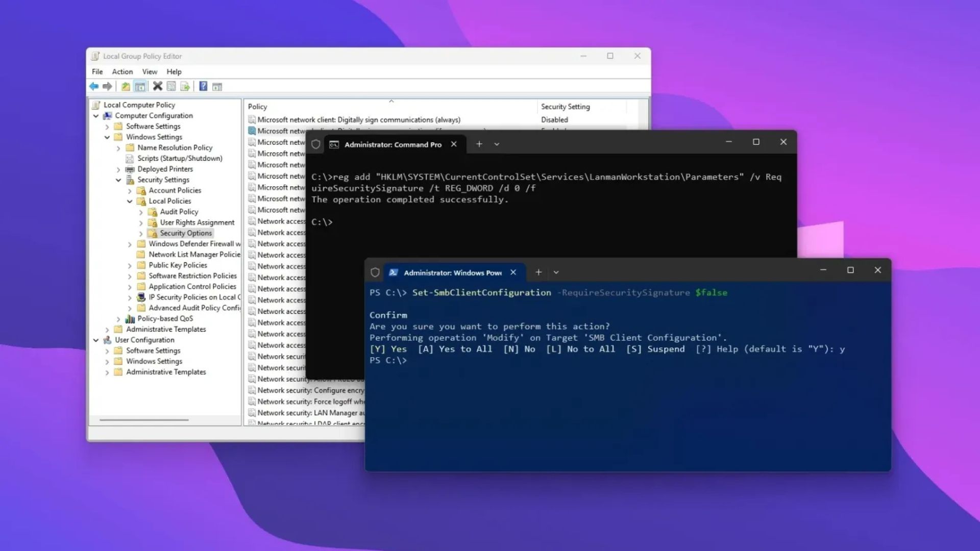
Task: Open the Action menu
Action: (122, 71)
